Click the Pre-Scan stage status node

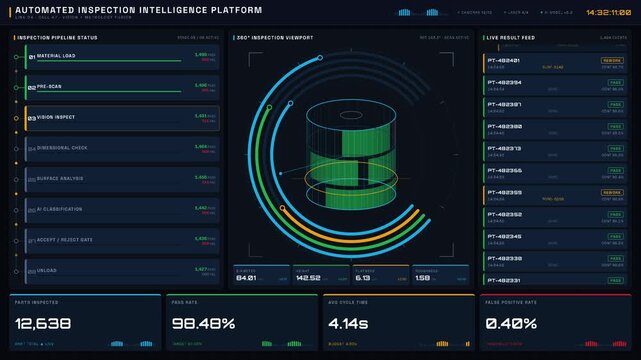pyautogui.click(x=16, y=87)
